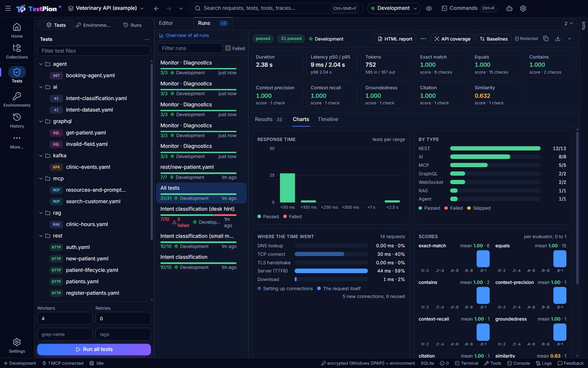This screenshot has height=368, width=588.
Task: Toggle the Failed runs checkbox
Action: [228, 48]
